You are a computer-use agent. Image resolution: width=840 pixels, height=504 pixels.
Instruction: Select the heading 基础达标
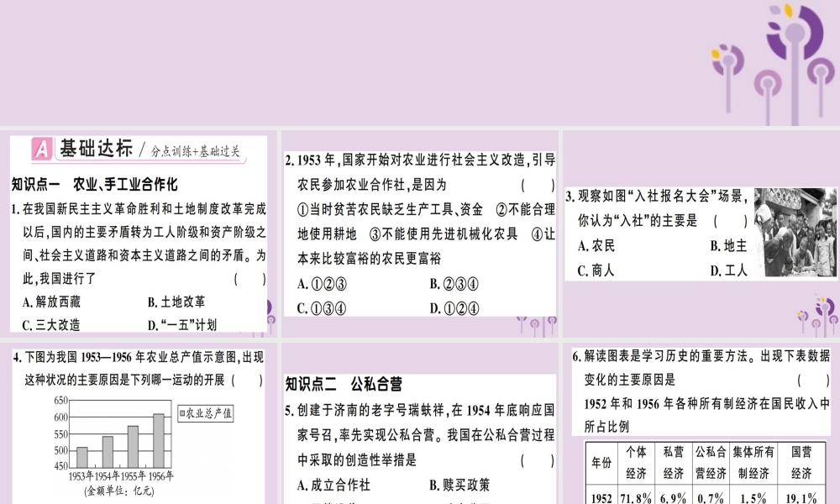97,149
